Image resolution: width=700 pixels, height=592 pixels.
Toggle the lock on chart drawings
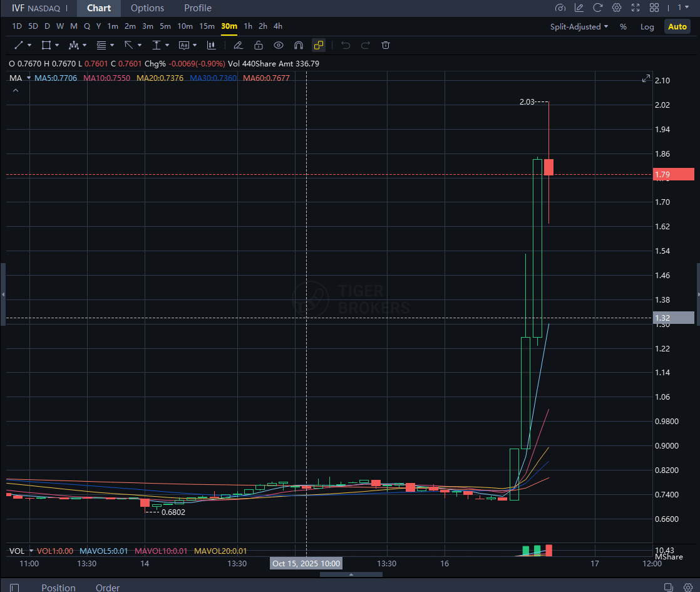(258, 45)
